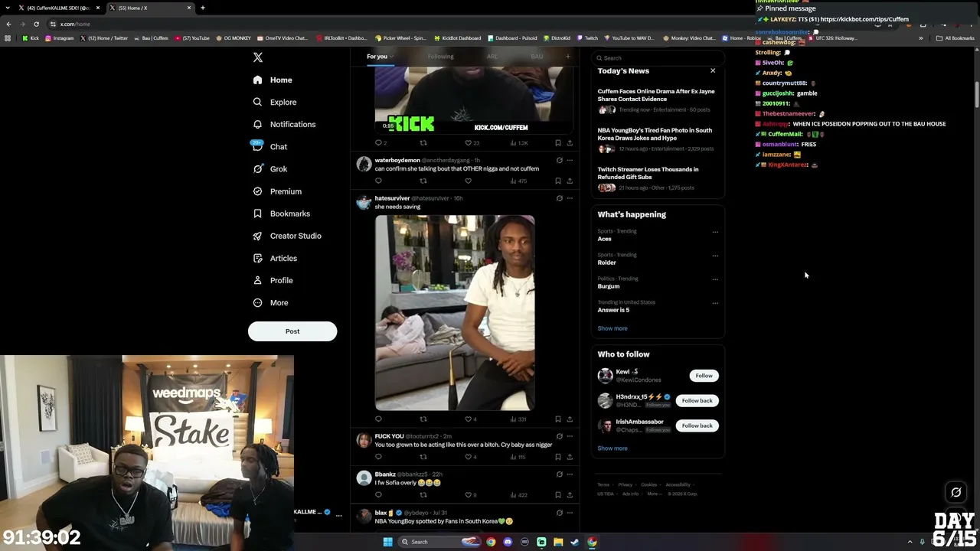This screenshot has width=980, height=551.
Task: Open File Explorer from the taskbar
Action: 558,542
